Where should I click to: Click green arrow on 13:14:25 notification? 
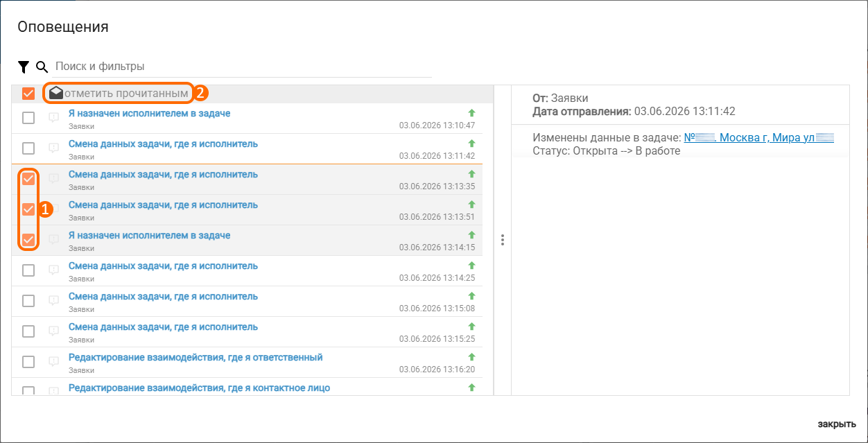pyautogui.click(x=471, y=265)
